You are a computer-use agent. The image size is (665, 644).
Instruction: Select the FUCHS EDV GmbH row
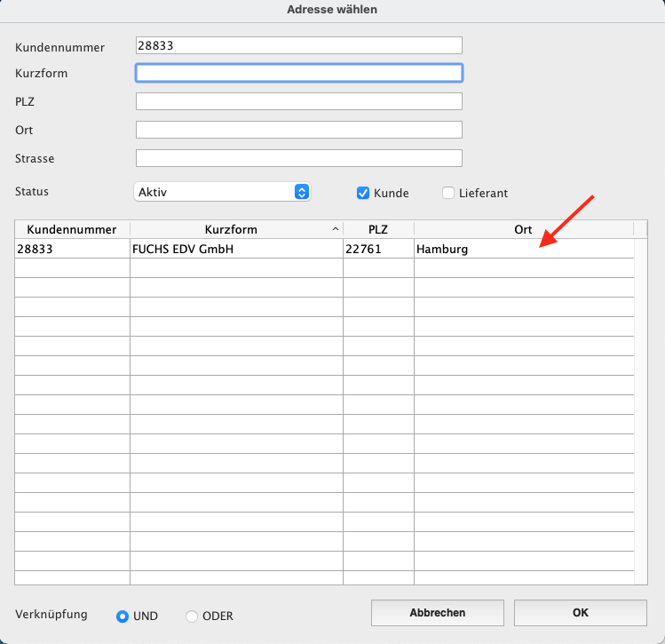coord(183,250)
